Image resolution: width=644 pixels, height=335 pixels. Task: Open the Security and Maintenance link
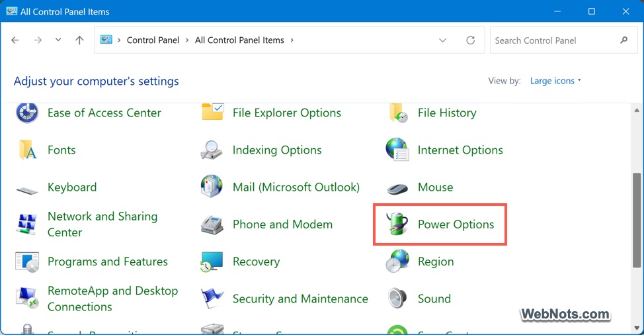(300, 299)
